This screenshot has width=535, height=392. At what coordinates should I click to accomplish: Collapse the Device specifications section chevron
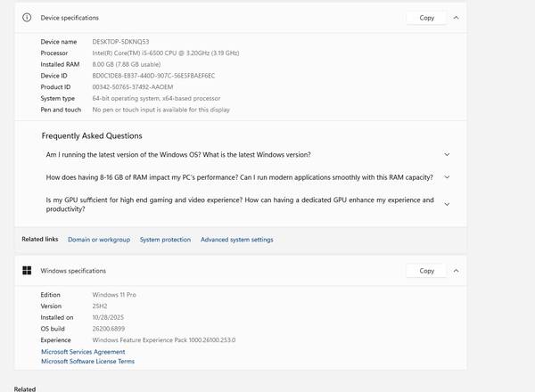[456, 18]
